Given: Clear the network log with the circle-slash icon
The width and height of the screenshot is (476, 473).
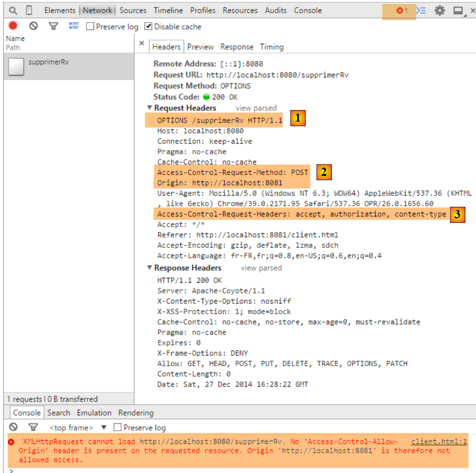Looking at the screenshot, I should coord(34,26).
